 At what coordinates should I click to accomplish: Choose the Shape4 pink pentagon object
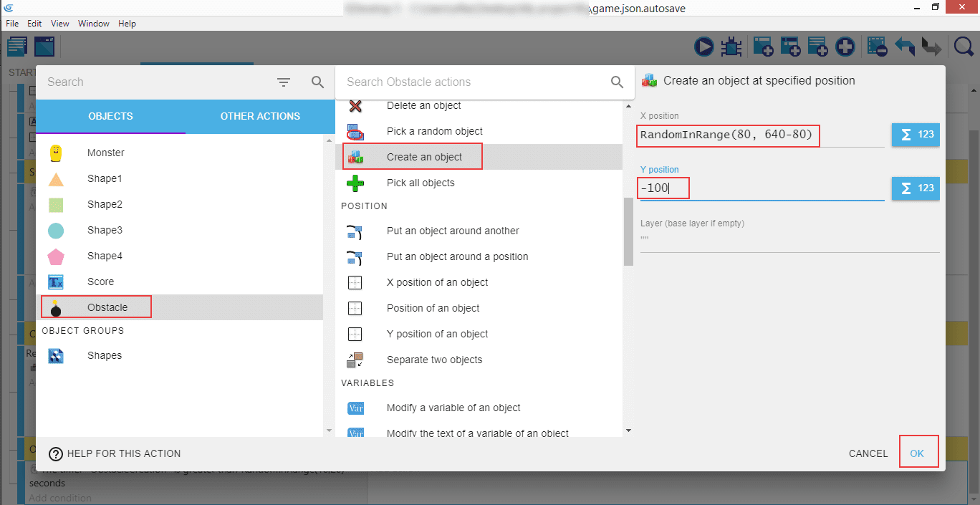56,256
